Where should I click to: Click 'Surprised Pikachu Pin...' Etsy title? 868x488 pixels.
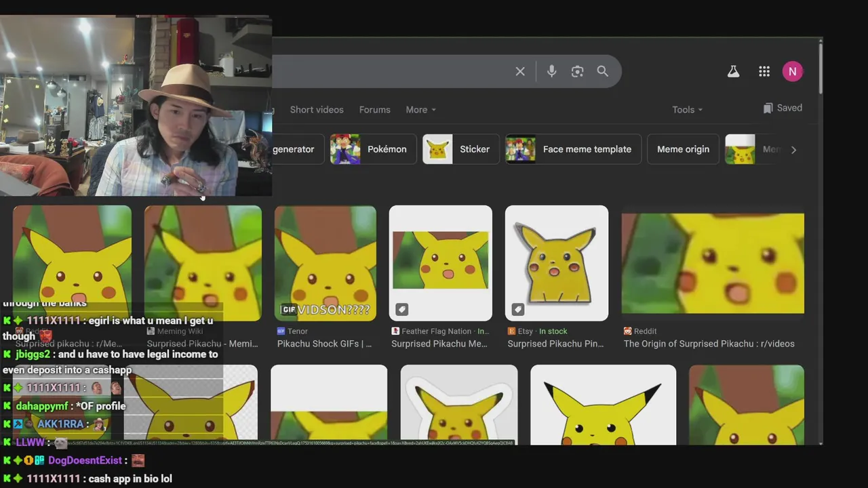pyautogui.click(x=555, y=344)
